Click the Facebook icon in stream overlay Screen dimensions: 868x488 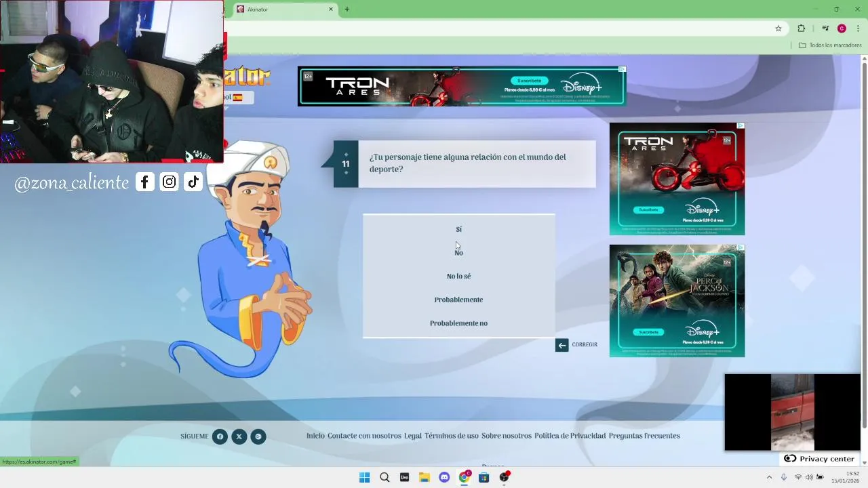(145, 182)
